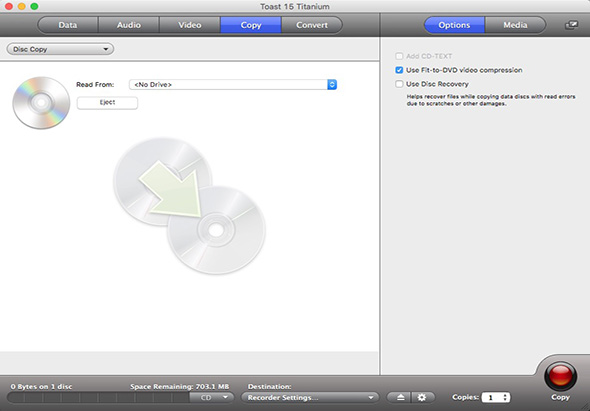Click the '0 Bytes on 1 disc' status
The width and height of the screenshot is (590, 411).
tap(41, 387)
